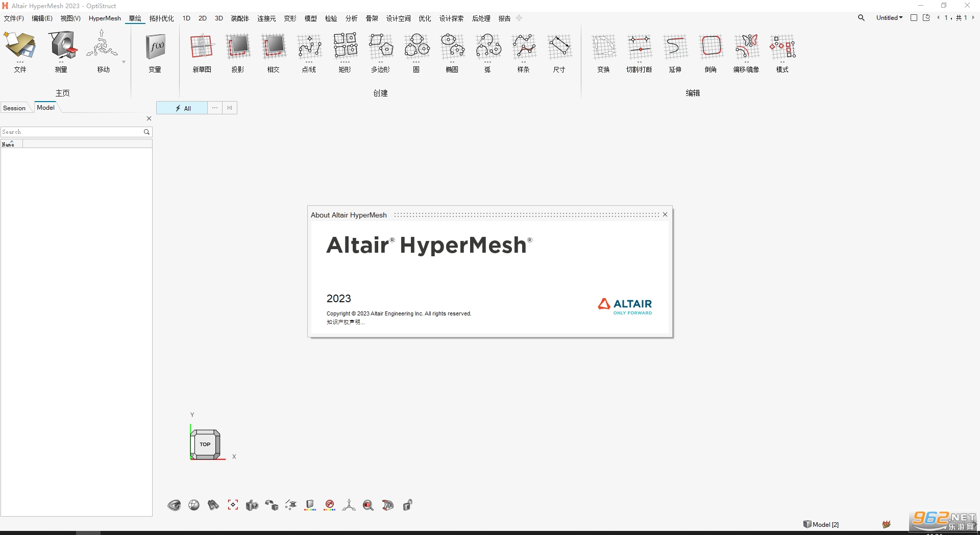Click the camera capture view icon

point(252,505)
